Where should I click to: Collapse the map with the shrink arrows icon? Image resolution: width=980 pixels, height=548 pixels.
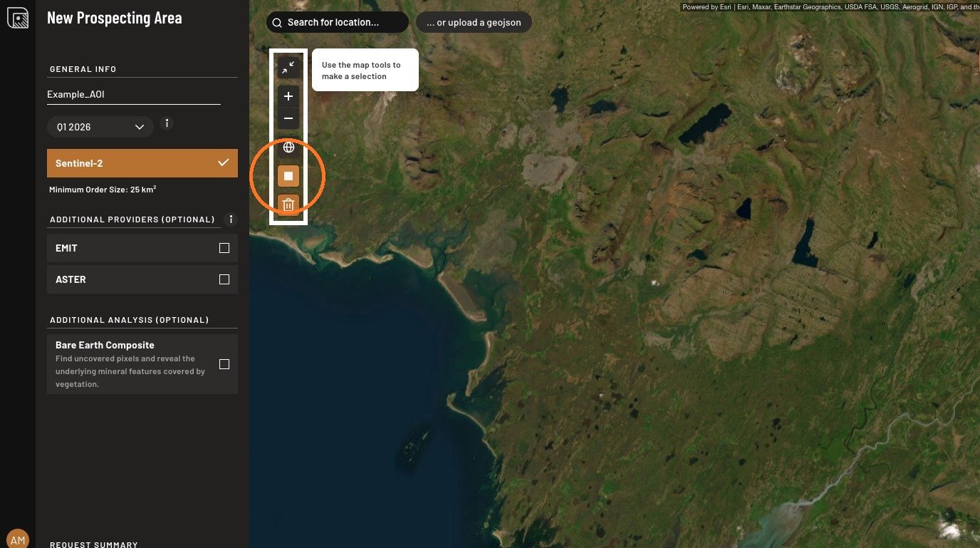tap(288, 68)
